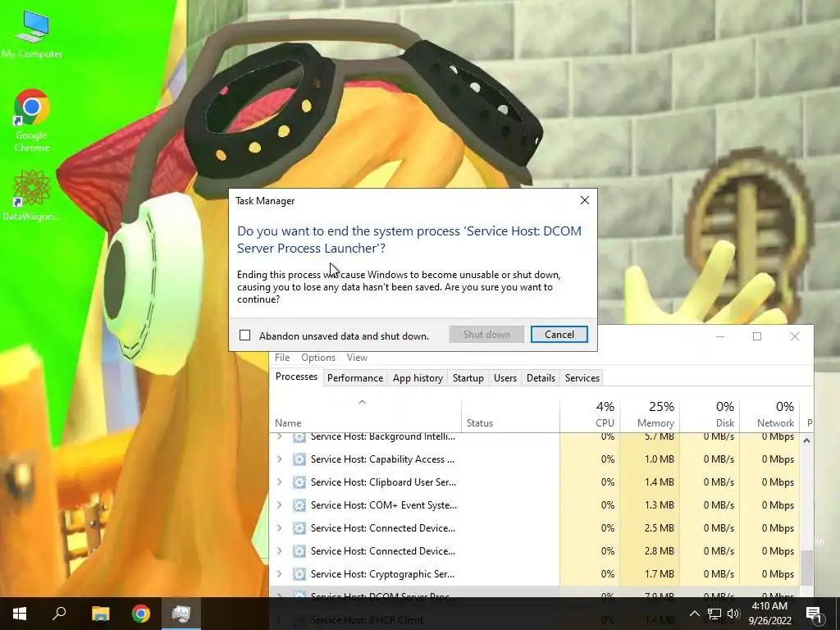Sort processes by Name column
This screenshot has width=840, height=630.
tap(365, 415)
